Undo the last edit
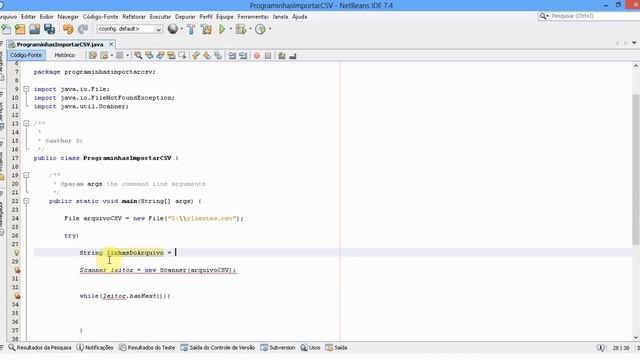Viewport: 640px width, 360px height. 68,29
